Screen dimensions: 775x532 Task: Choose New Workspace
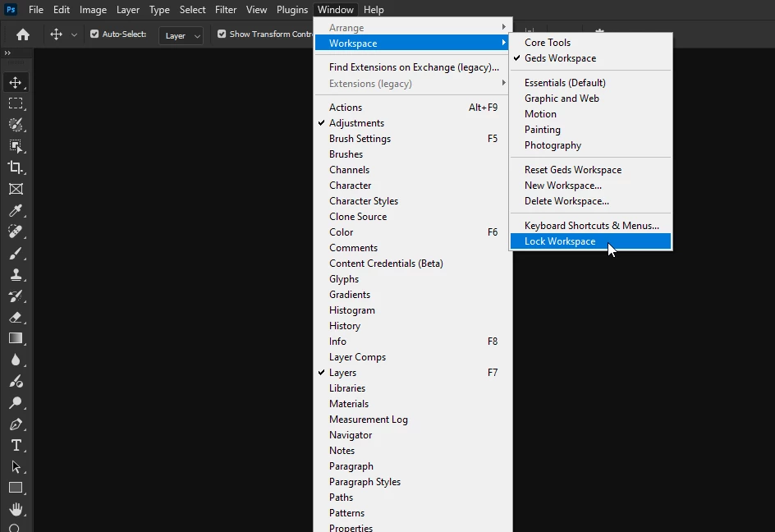point(590,186)
